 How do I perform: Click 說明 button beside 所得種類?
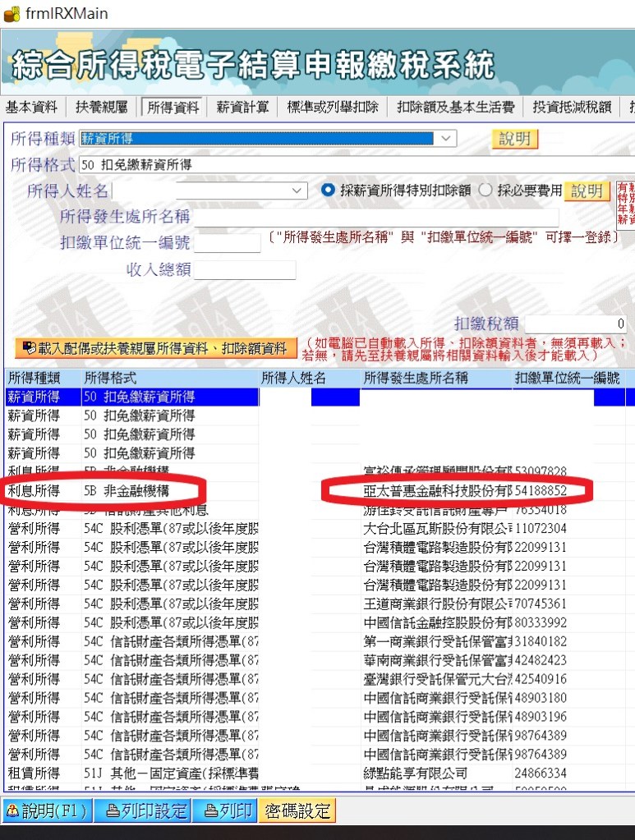click(515, 139)
